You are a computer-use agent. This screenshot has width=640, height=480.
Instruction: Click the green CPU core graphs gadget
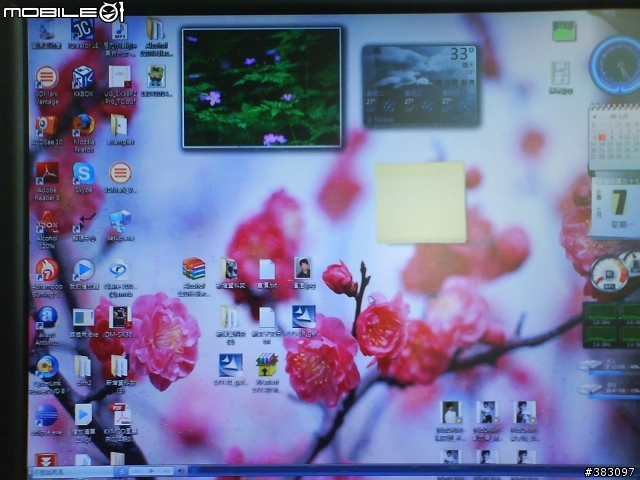611,325
